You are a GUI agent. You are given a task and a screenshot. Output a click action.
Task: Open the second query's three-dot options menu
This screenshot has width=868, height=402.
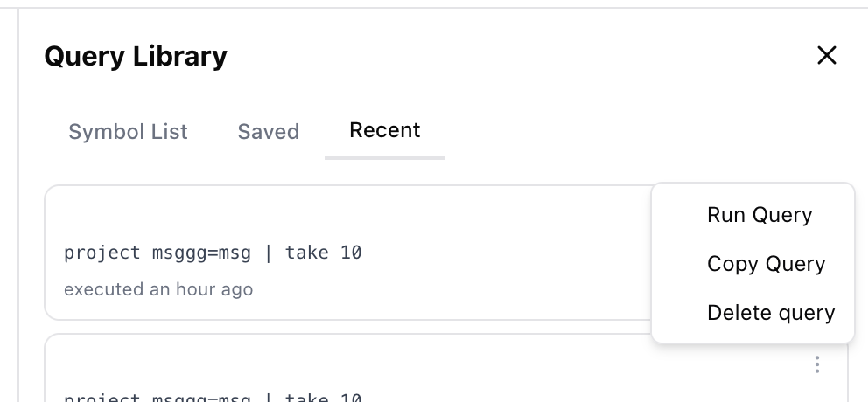817,364
